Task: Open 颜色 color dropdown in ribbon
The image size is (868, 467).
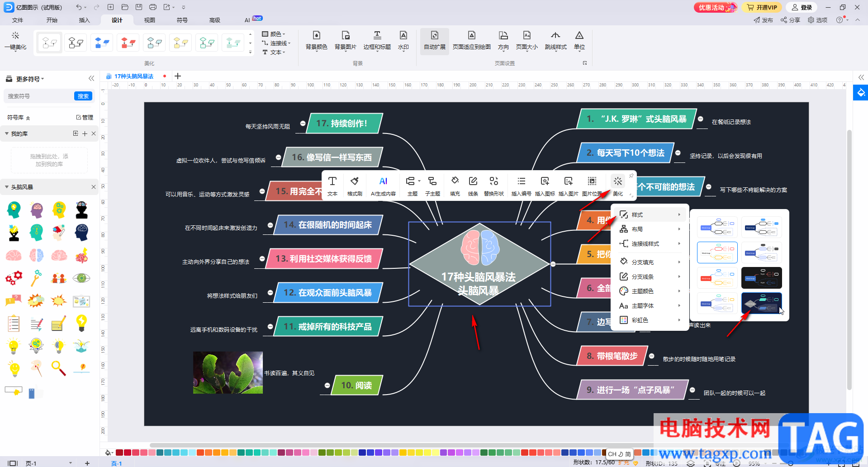Action: coord(274,34)
